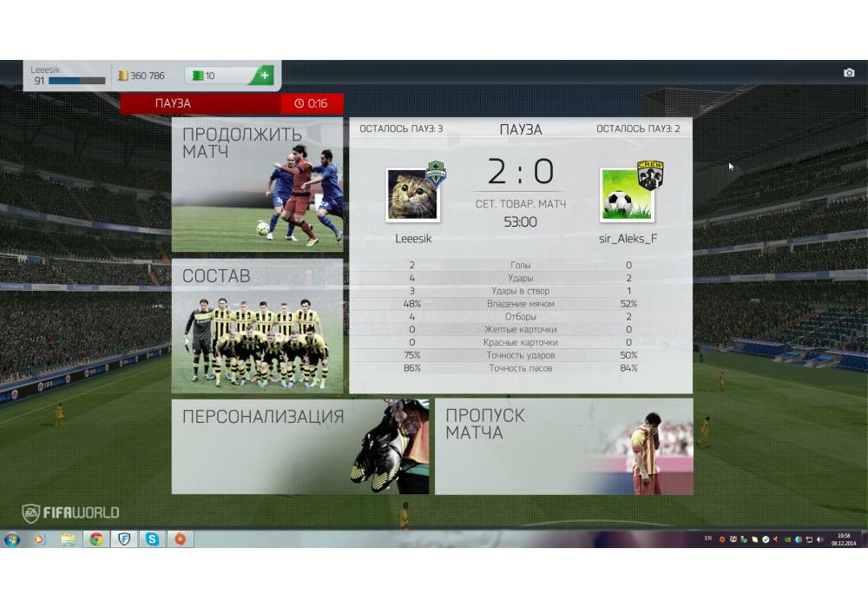Viewport: 868px width, 608px height.
Task: Click the СЕТ. ТОВАР. МАТЧ label
Action: pyautogui.click(x=520, y=204)
